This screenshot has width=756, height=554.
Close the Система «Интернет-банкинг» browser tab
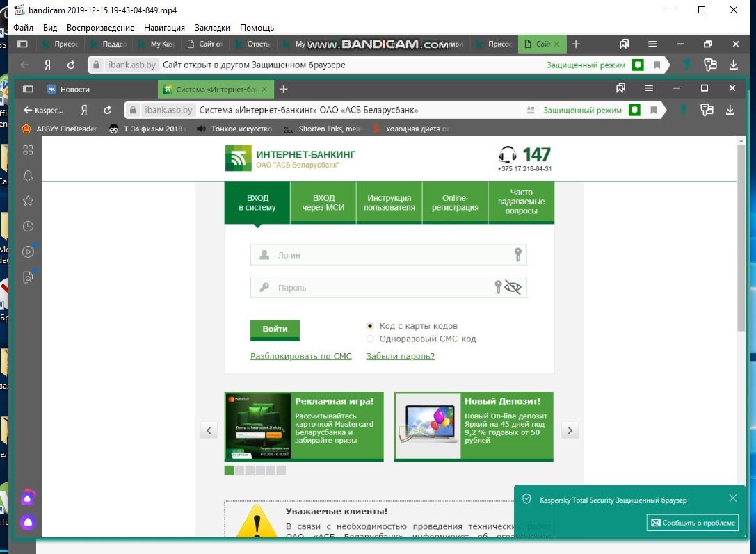(264, 89)
